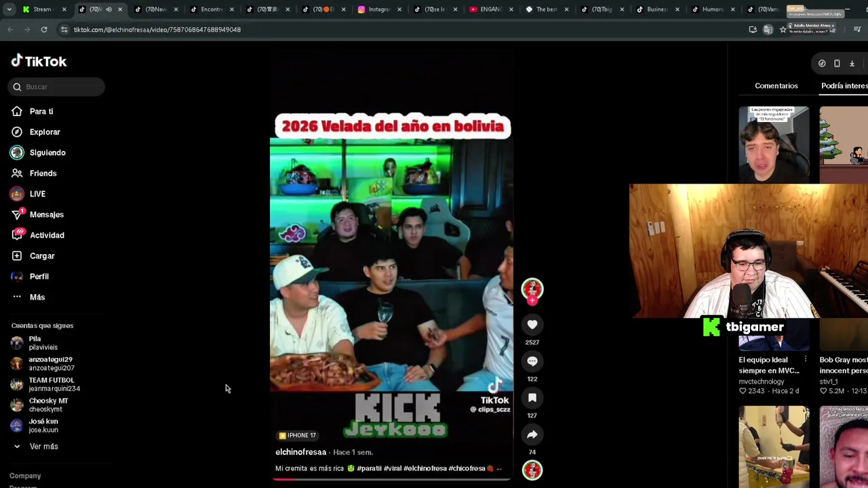Switch to The best browser tab
This screenshot has width=868, height=488.
click(546, 9)
